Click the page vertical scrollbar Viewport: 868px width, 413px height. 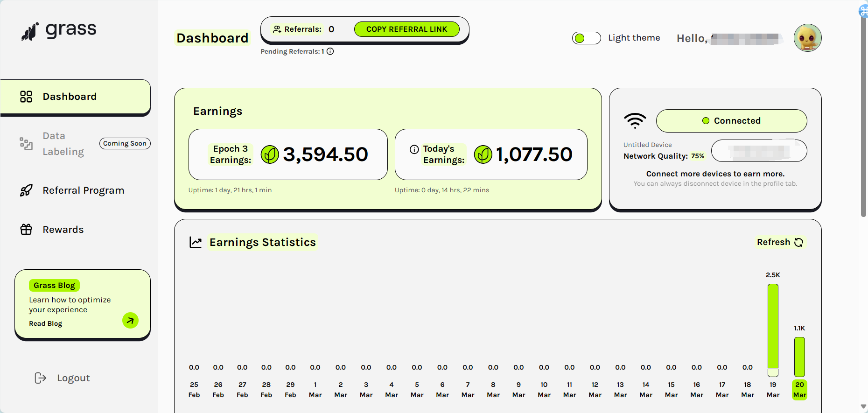863,117
